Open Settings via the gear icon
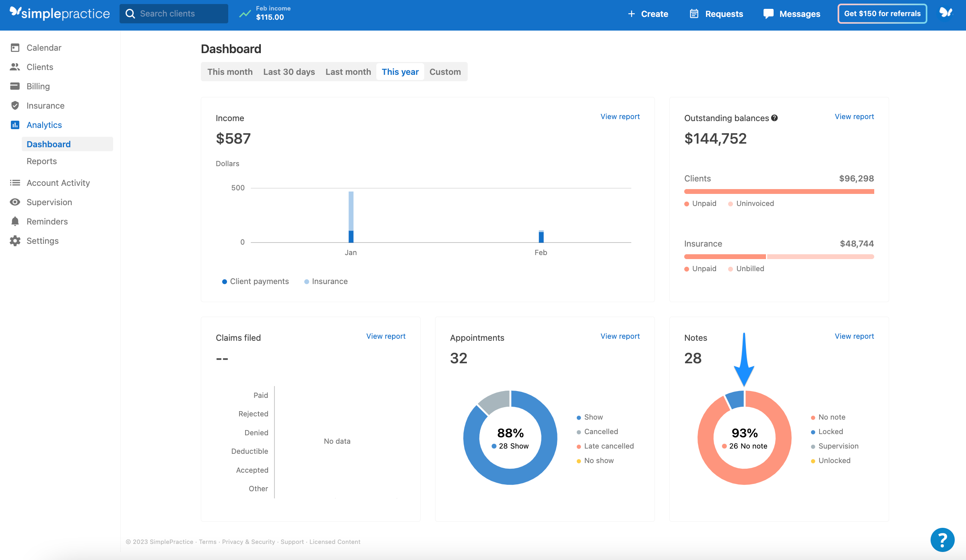 15,241
